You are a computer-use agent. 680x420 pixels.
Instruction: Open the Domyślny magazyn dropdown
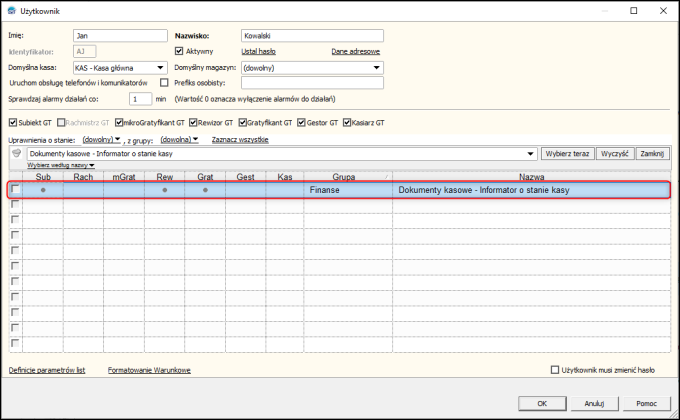pyautogui.click(x=376, y=68)
